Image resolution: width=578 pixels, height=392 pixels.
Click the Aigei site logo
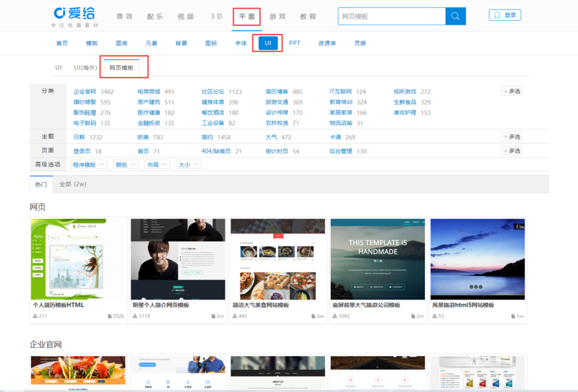click(75, 17)
